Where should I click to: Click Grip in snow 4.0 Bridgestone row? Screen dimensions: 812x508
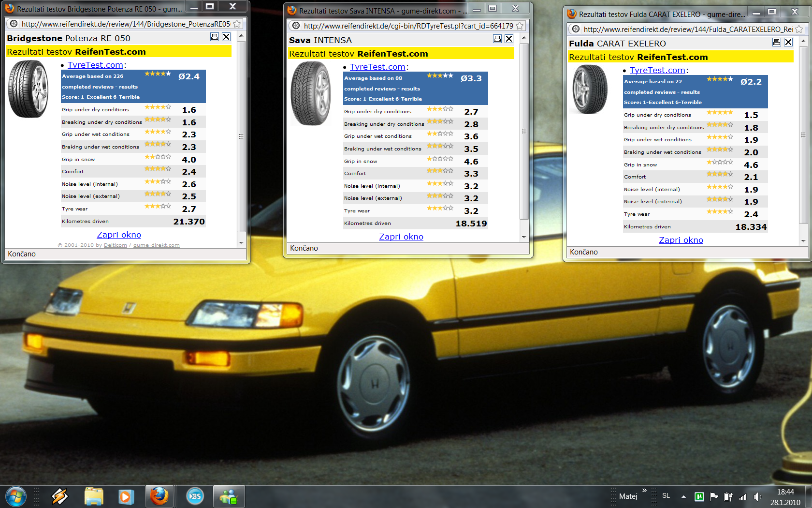click(133, 159)
